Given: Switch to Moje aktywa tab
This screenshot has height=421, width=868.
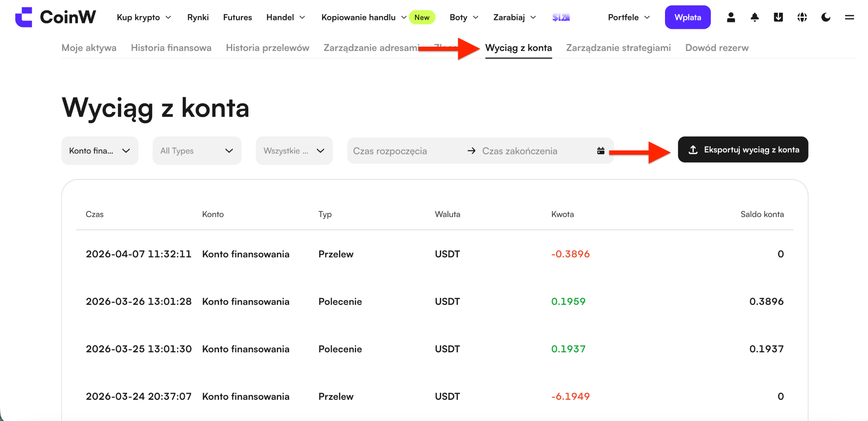Looking at the screenshot, I should point(89,48).
